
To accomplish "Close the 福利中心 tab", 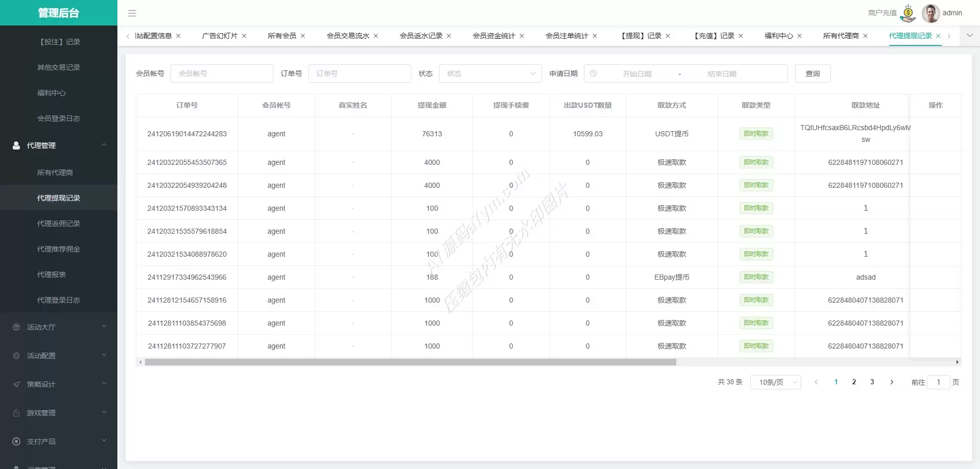I will (x=799, y=36).
